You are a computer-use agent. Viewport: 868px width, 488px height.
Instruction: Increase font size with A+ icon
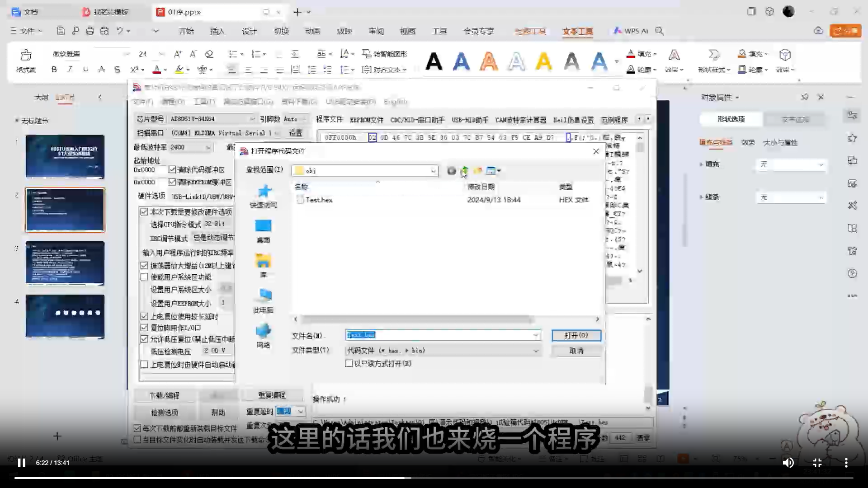tap(178, 54)
